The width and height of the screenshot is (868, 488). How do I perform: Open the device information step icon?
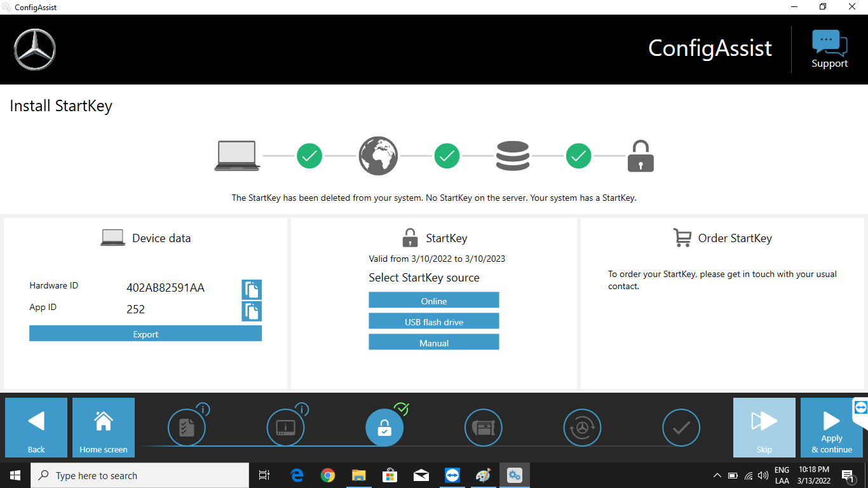point(285,428)
